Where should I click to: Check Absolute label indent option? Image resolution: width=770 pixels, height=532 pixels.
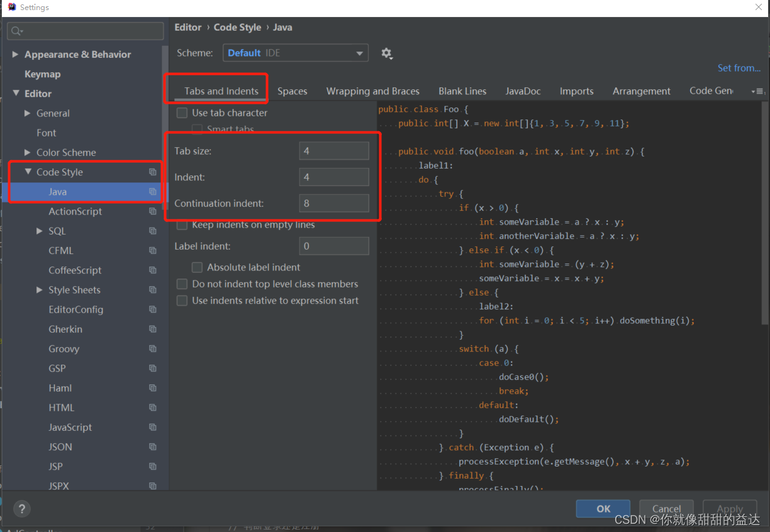pyautogui.click(x=197, y=267)
